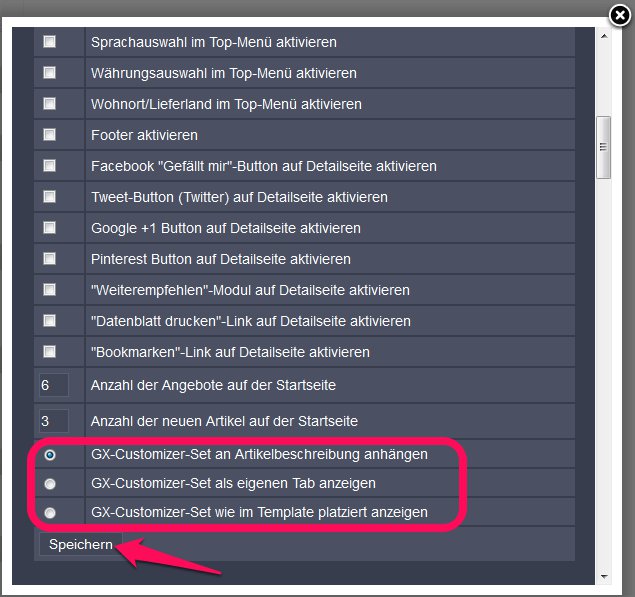
Task: Toggle Facebook "Gefällt mir"-Button checkbox
Action: click(49, 165)
